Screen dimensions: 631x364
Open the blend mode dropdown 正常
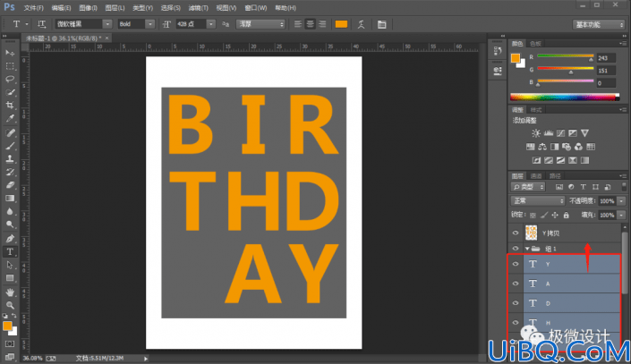coord(538,200)
